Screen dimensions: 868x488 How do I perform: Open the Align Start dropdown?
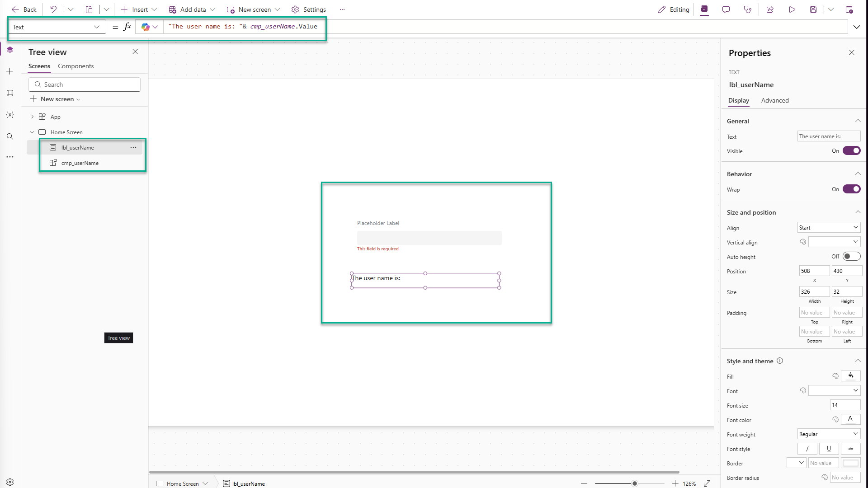[x=829, y=228]
